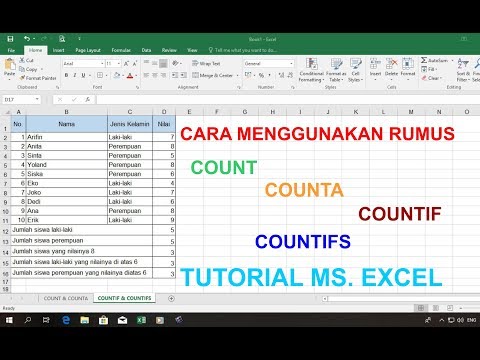
Task: Toggle Underline formatting
Action: (x=83, y=75)
